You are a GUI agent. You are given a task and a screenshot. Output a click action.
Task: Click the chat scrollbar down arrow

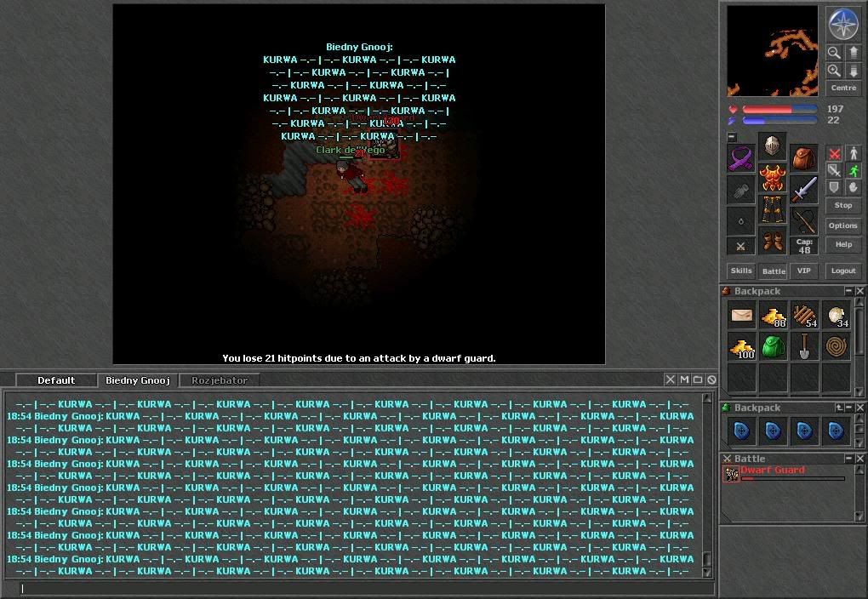tap(707, 572)
